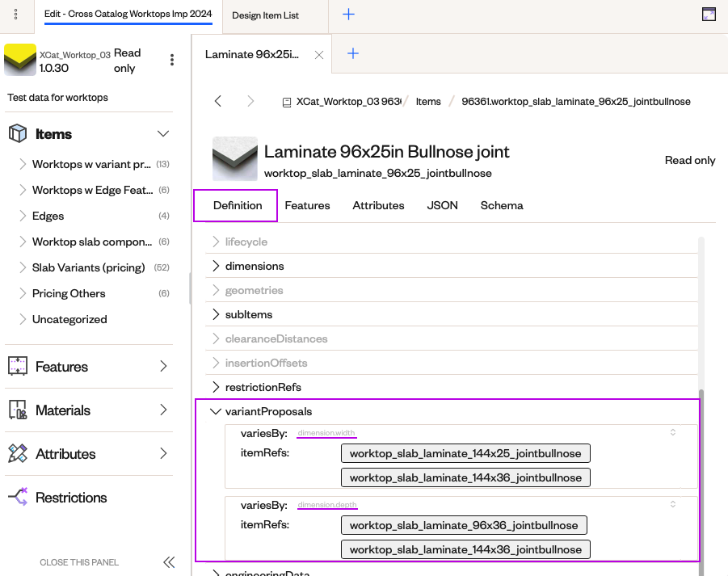Expand Worktops w variant pr... category
Image resolution: width=728 pixels, height=576 pixels.
click(x=23, y=164)
